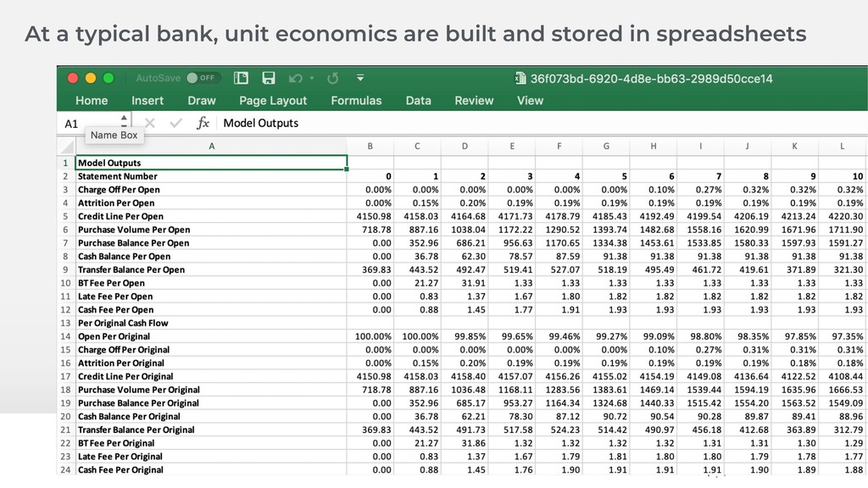This screenshot has height=488, width=868.
Task: Open the Customize Quick Access Toolbar dropdown
Action: (x=360, y=79)
